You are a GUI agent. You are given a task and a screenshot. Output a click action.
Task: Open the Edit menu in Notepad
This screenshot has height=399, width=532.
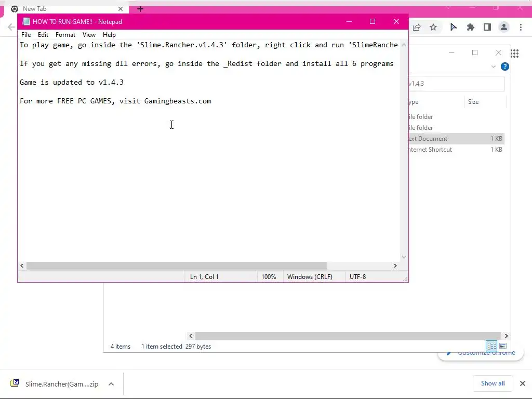(43, 35)
